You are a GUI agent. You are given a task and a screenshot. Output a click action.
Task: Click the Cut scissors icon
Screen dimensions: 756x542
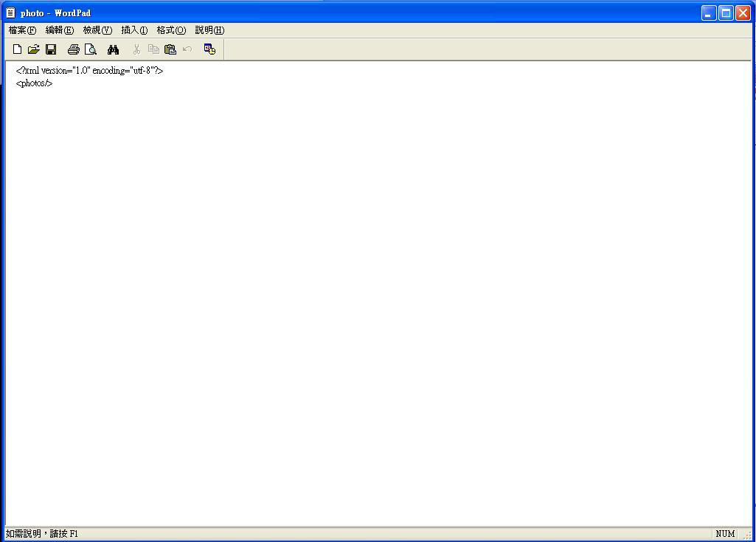tap(136, 49)
